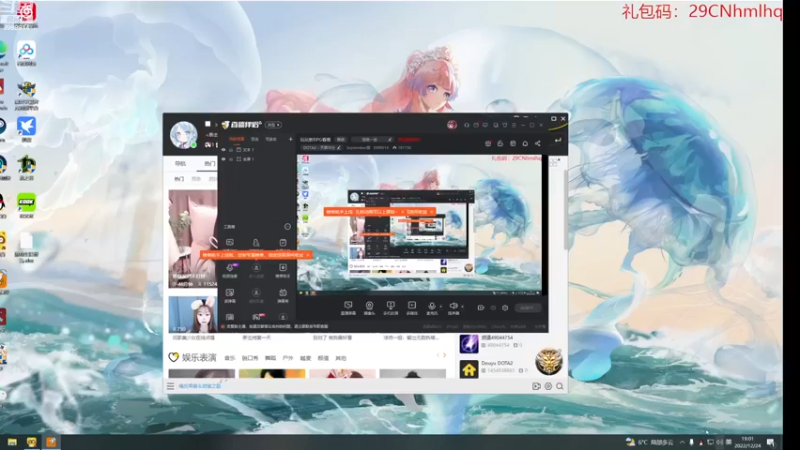
Task: Add a new source with the plus icon
Action: tap(291, 139)
